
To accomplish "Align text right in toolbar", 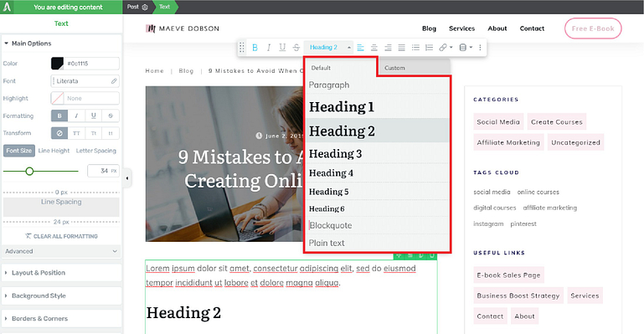I will point(388,48).
